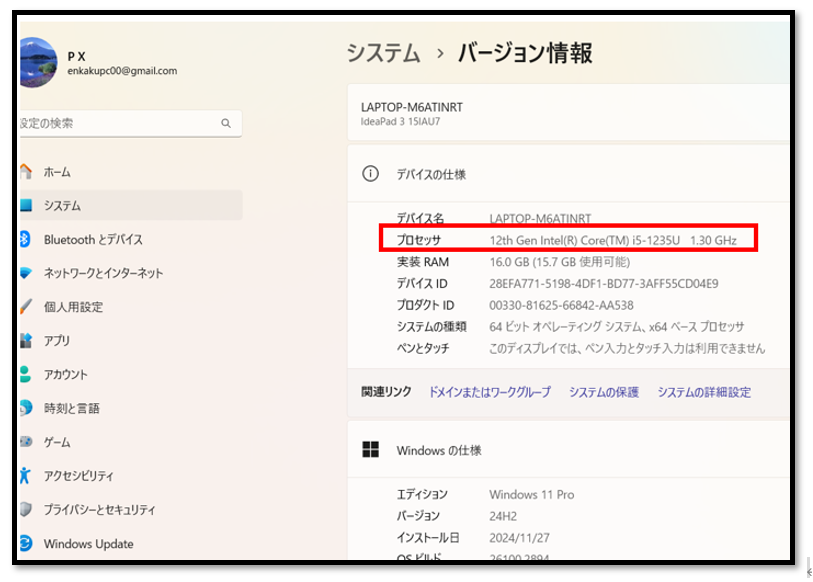Open ドメインまたはワークグループ link
Image resolution: width=813 pixels, height=582 pixels.
pyautogui.click(x=489, y=392)
